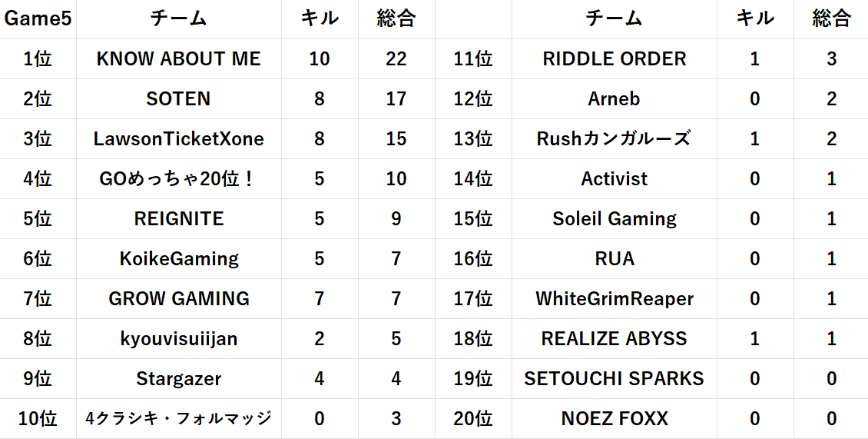Select the RIDDLE ORDER cell
868x439 pixels.
point(614,59)
